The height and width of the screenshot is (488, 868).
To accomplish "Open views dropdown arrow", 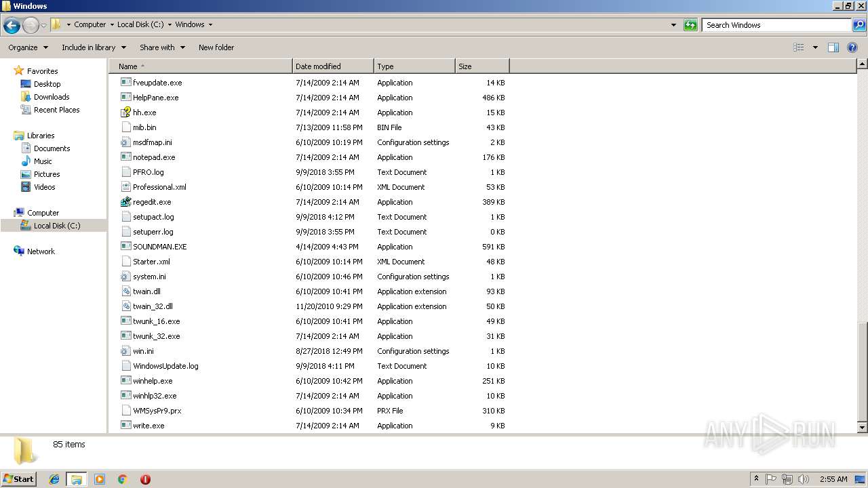I will pyautogui.click(x=815, y=47).
